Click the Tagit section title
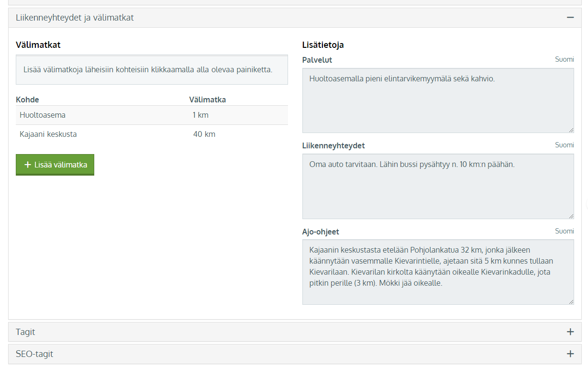The height and width of the screenshot is (367, 588). pyautogui.click(x=25, y=332)
